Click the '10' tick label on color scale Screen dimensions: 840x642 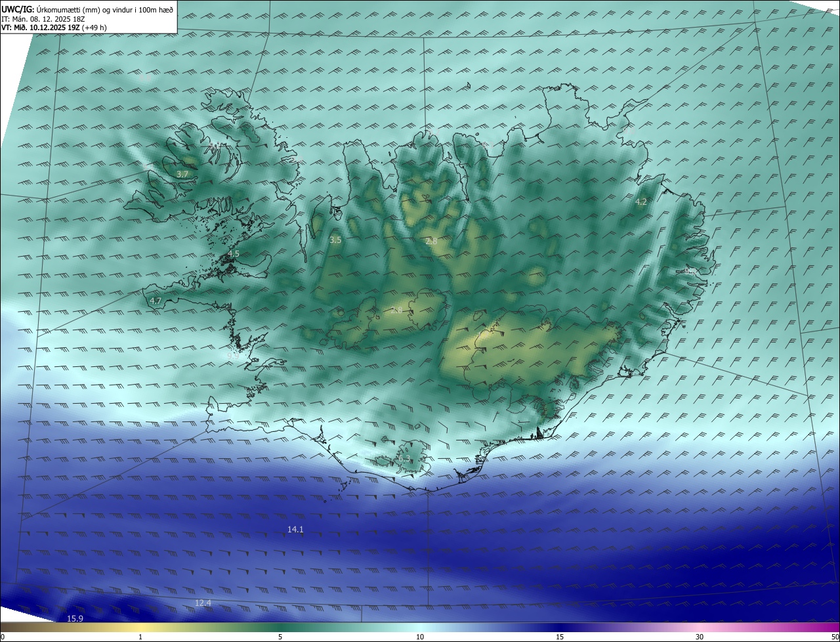420,637
